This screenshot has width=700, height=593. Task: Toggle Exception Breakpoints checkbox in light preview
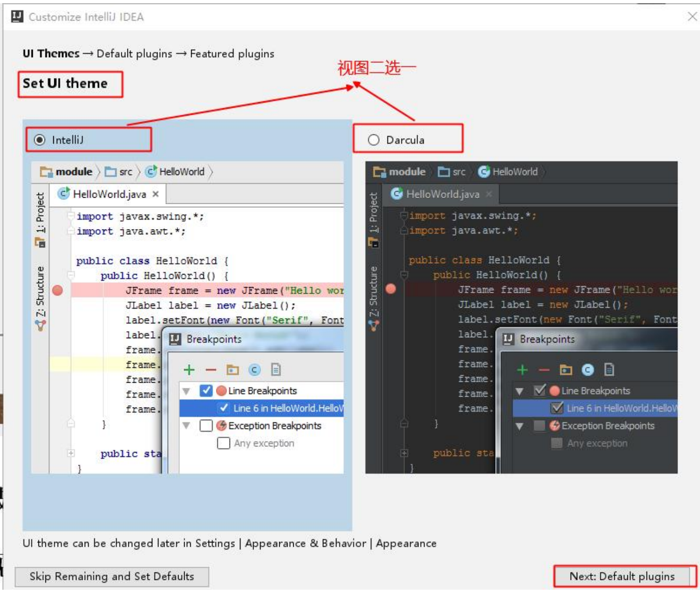pyautogui.click(x=206, y=425)
